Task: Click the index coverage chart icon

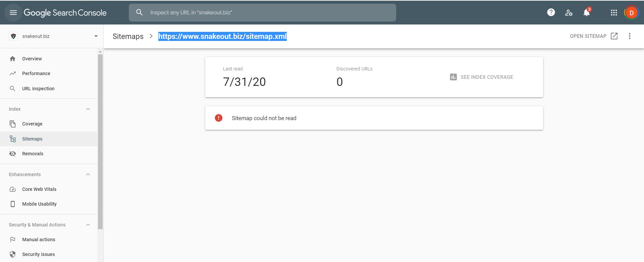Action: (453, 77)
